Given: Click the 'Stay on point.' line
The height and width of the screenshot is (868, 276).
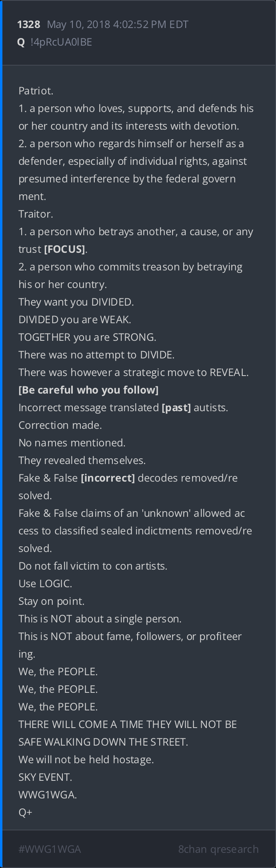Looking at the screenshot, I should click(x=52, y=601).
